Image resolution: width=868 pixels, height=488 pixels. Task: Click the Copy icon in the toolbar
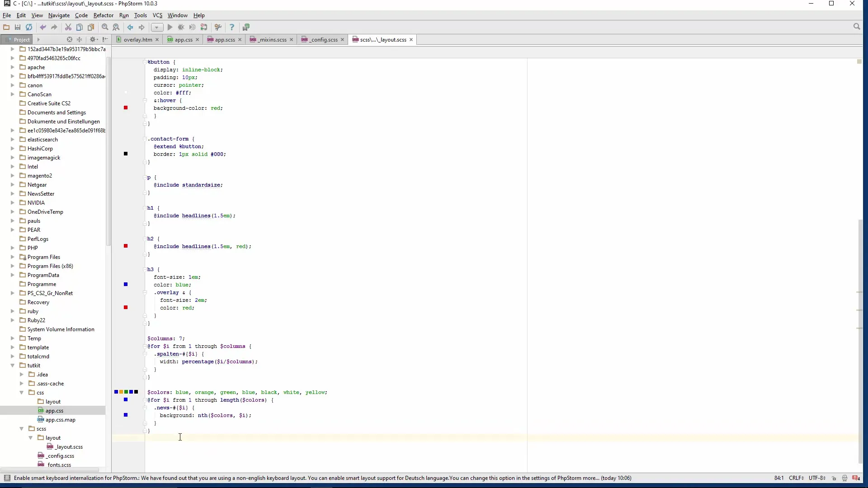click(80, 27)
